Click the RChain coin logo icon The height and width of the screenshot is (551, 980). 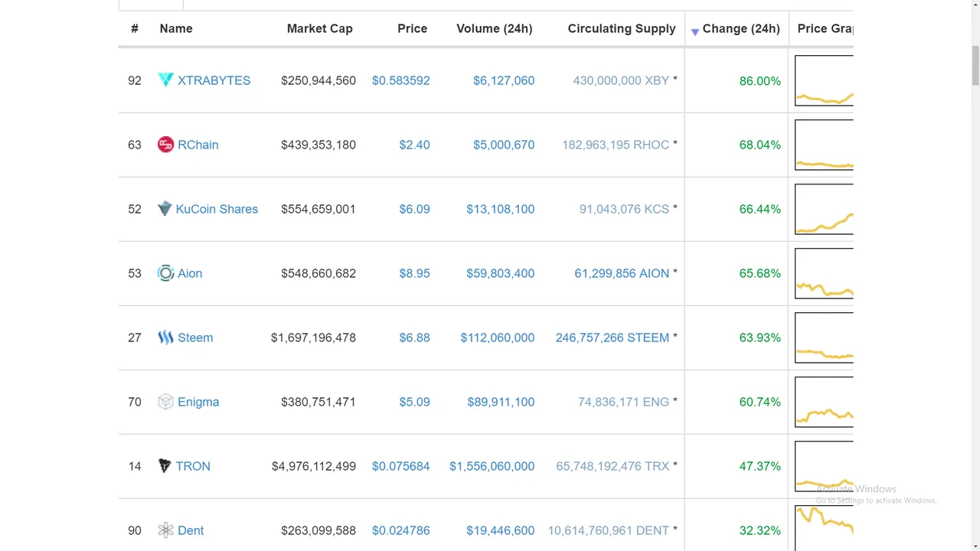click(165, 145)
